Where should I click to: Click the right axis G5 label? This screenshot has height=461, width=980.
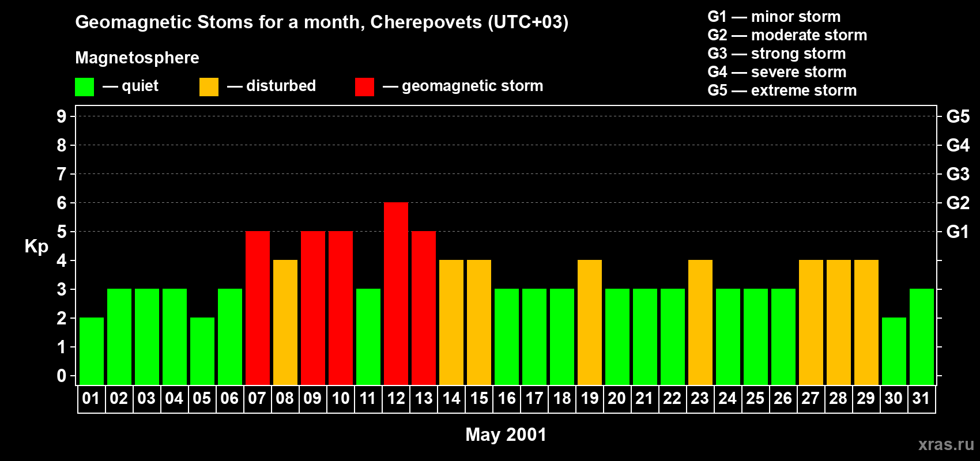pyautogui.click(x=958, y=116)
